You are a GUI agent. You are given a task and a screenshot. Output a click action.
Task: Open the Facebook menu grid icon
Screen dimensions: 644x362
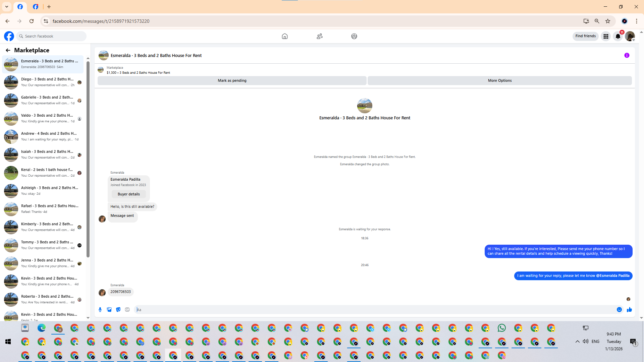[x=606, y=36]
